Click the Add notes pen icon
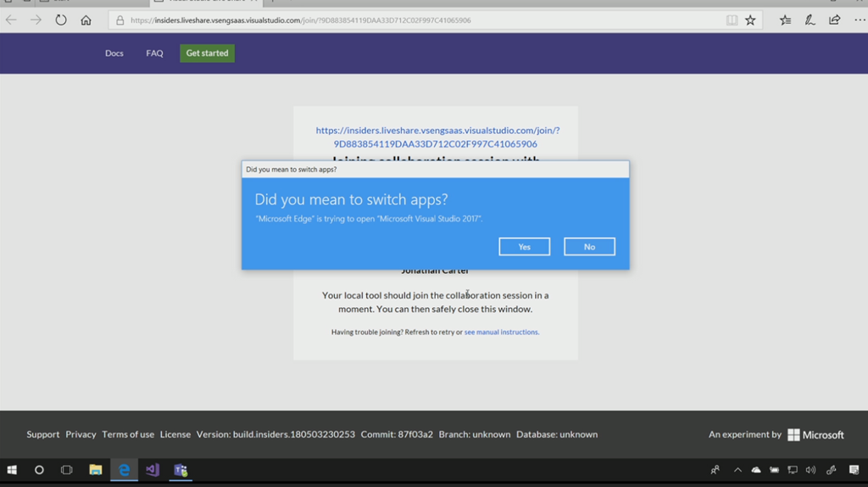868x487 pixels. tap(810, 20)
